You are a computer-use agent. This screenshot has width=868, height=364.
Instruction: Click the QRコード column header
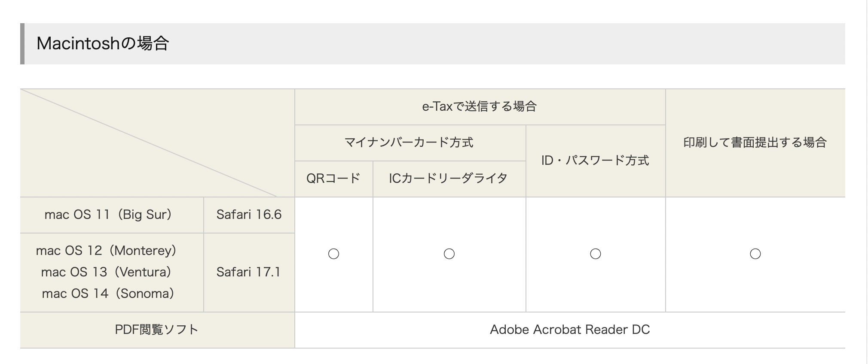pos(333,179)
